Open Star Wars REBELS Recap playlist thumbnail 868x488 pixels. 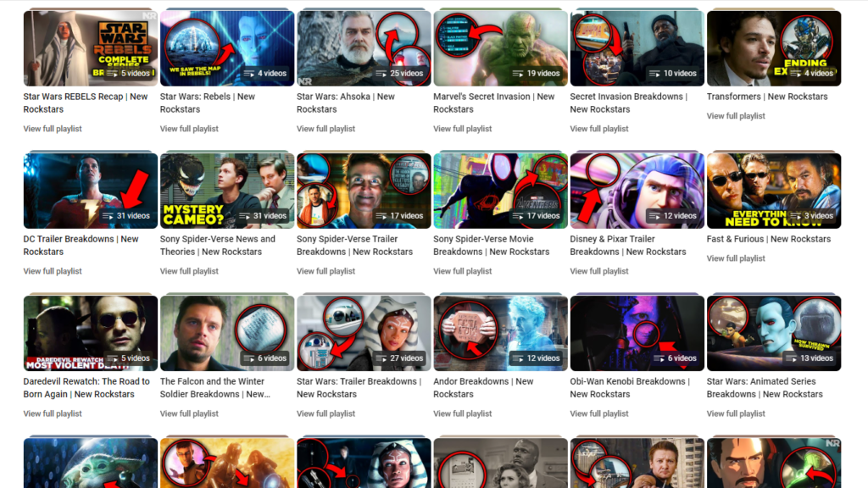coord(90,48)
